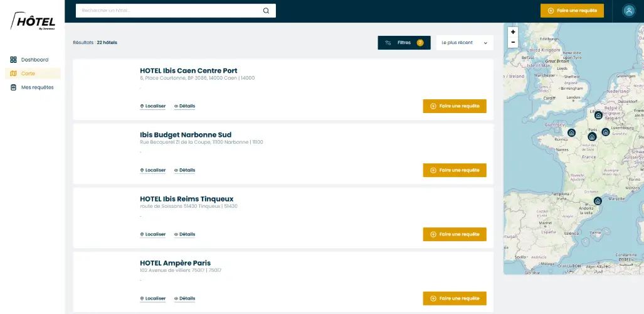This screenshot has width=644, height=314.
Task: Select the hotel marker near Luxembourg
Action: pyautogui.click(x=605, y=132)
